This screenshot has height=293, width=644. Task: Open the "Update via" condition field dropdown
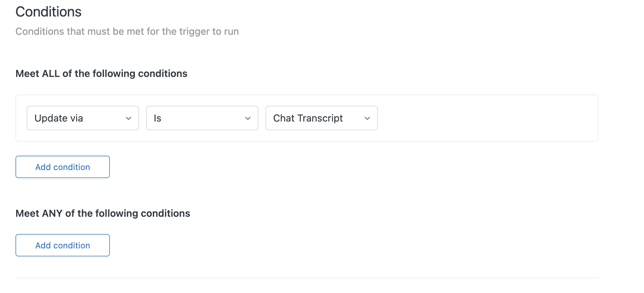(x=83, y=118)
